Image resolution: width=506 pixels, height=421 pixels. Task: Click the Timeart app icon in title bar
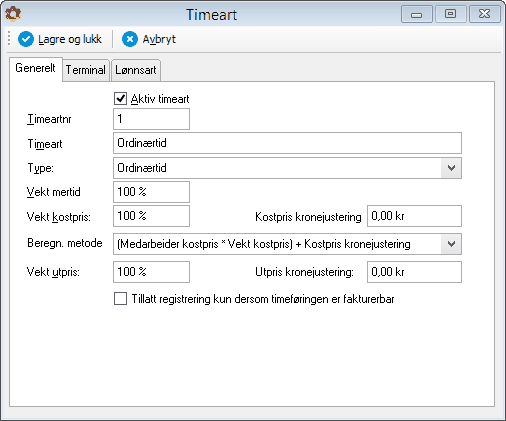click(x=13, y=14)
